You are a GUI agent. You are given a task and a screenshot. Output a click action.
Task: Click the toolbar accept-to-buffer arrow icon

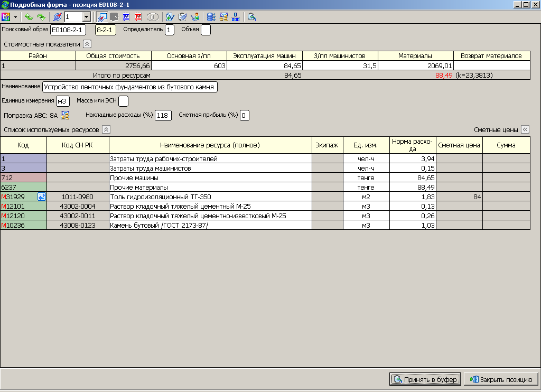click(252, 16)
